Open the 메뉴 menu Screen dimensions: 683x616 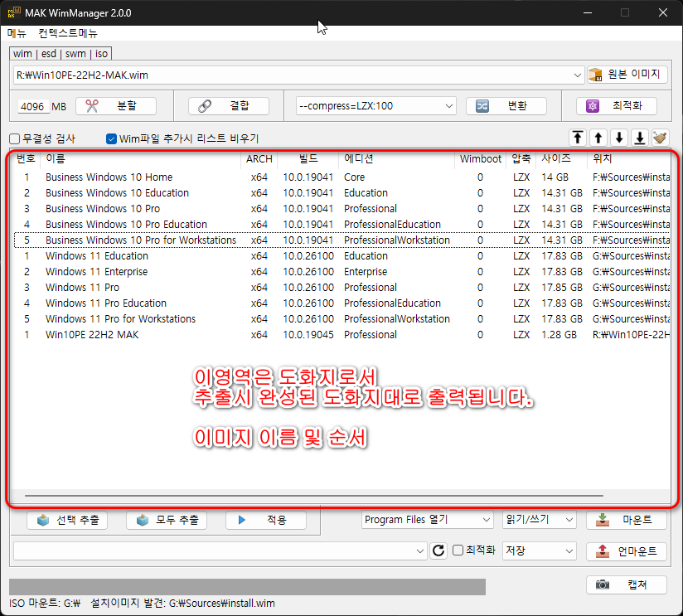point(17,33)
